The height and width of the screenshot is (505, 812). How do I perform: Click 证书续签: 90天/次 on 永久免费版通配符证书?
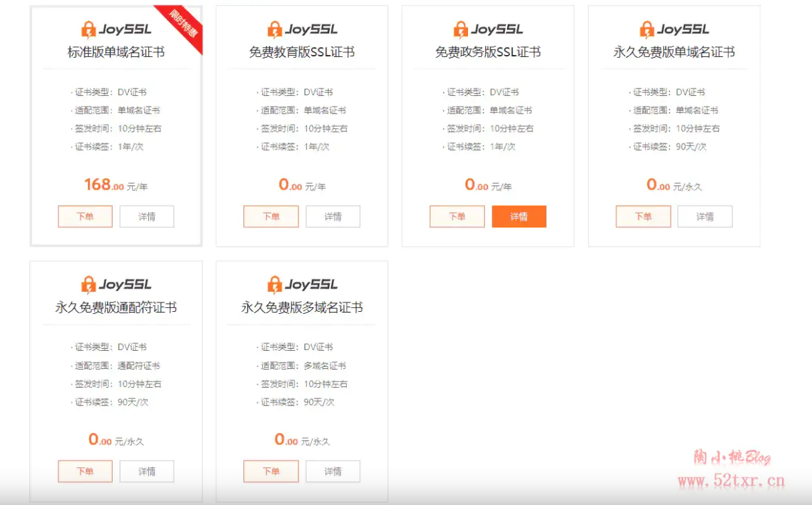click(x=109, y=402)
